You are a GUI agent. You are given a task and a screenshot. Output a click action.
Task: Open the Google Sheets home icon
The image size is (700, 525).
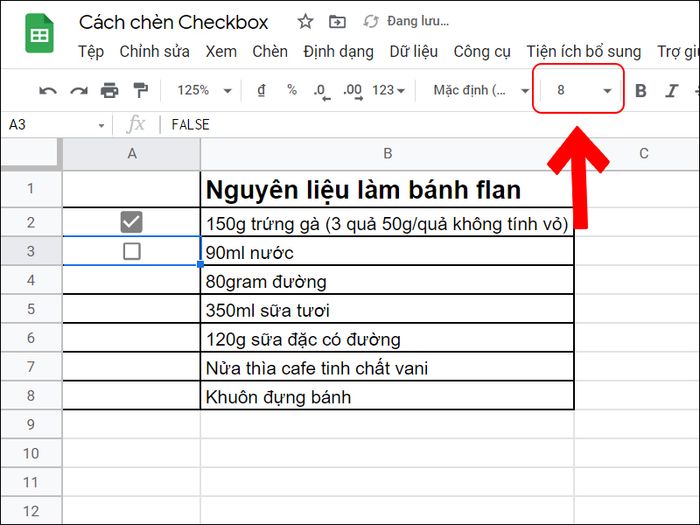(x=39, y=33)
